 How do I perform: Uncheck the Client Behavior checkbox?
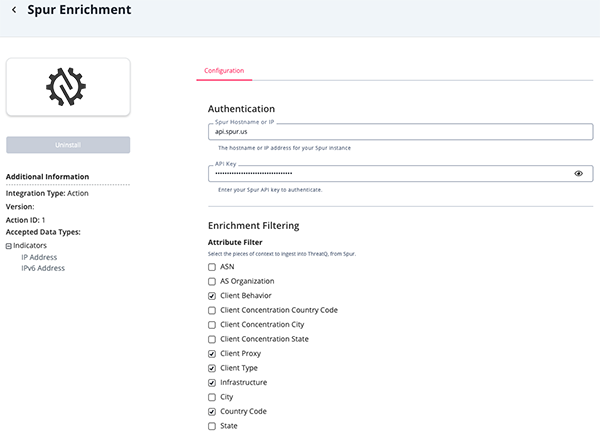(212, 296)
